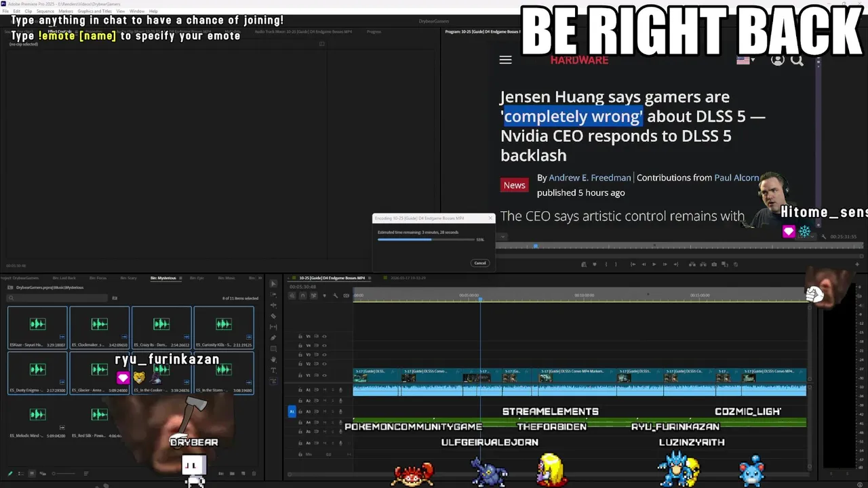868x488 pixels.
Task: Choose the Hand tool
Action: 273,359
